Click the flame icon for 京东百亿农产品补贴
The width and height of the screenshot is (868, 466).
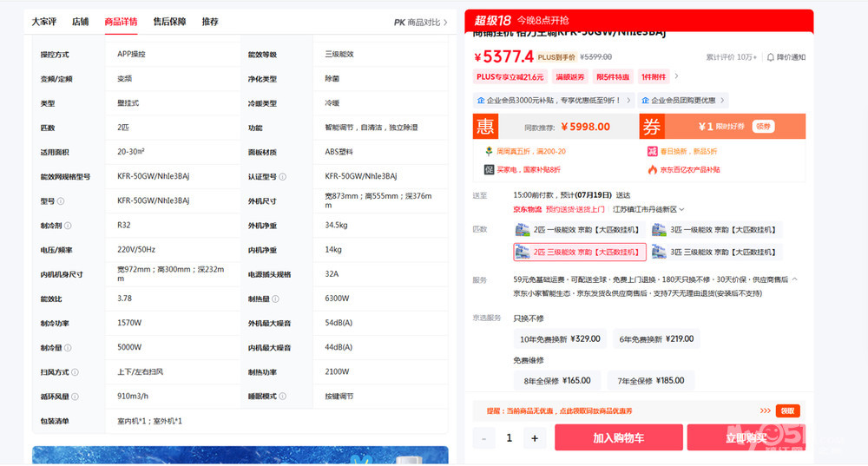(x=653, y=169)
